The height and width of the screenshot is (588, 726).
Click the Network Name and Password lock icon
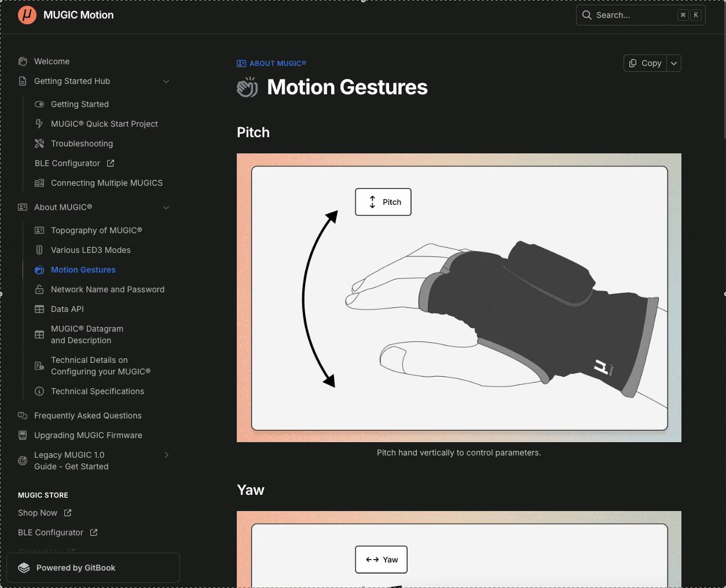coord(39,289)
